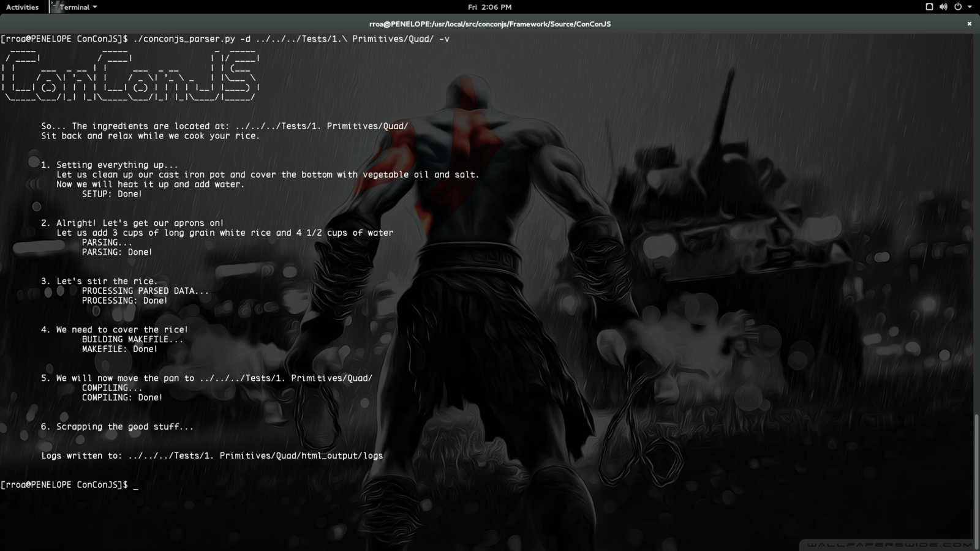Open the volume speaker icon
980x551 pixels.
tap(943, 7)
